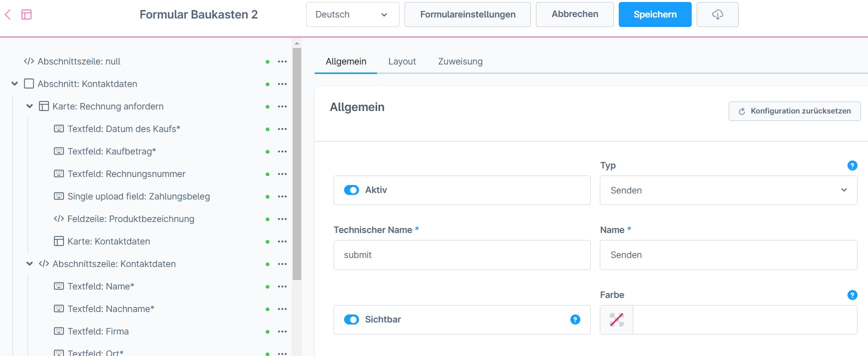This screenshot has height=356, width=868.
Task: Open the Farbe color swatch picker
Action: [x=617, y=319]
